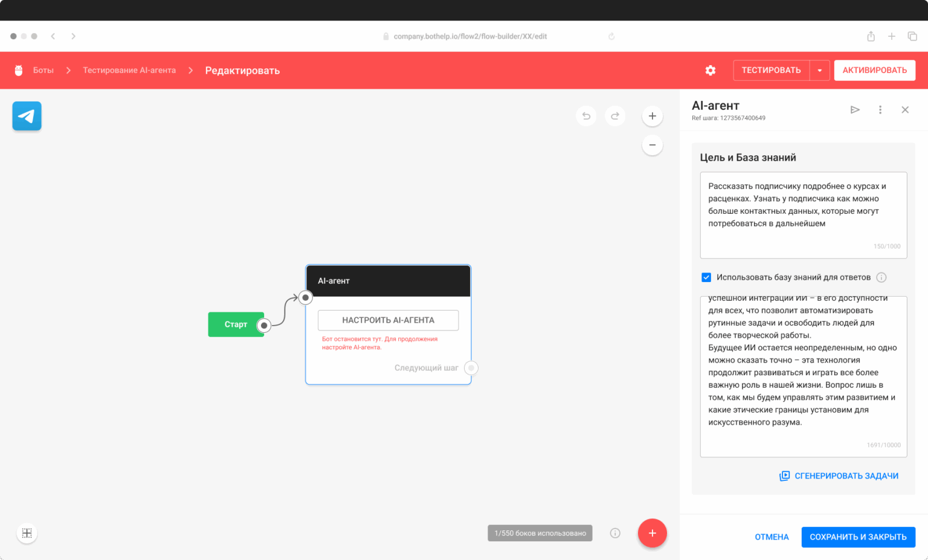Click СГЕНЕРИРОВАТЬ ЗАДАЧИ link
928x560 pixels.
point(839,475)
